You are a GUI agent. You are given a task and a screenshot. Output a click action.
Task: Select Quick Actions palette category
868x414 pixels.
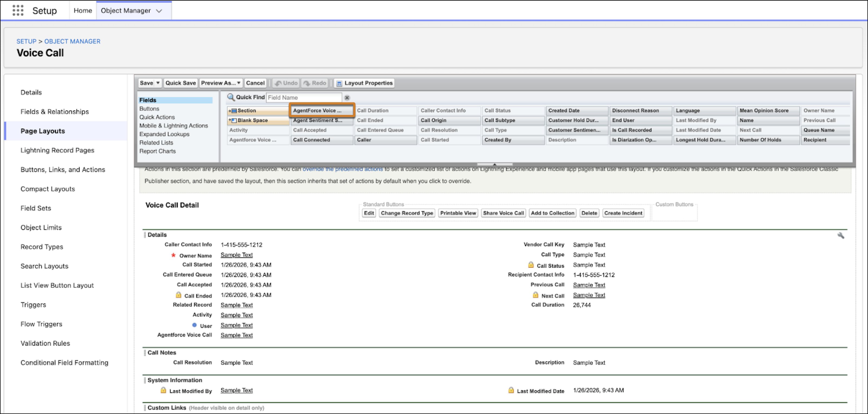pos(157,117)
